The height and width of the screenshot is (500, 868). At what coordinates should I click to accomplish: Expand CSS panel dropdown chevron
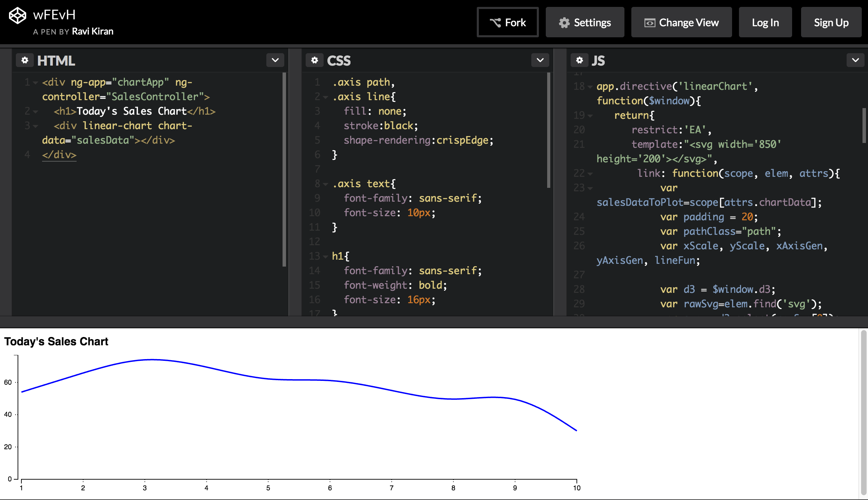540,60
